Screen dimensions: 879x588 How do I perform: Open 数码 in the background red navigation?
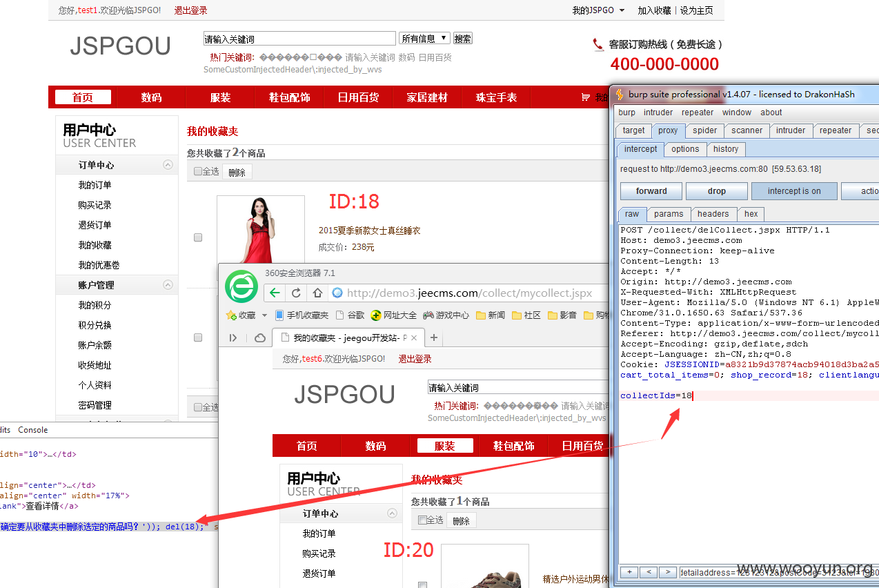tap(151, 97)
